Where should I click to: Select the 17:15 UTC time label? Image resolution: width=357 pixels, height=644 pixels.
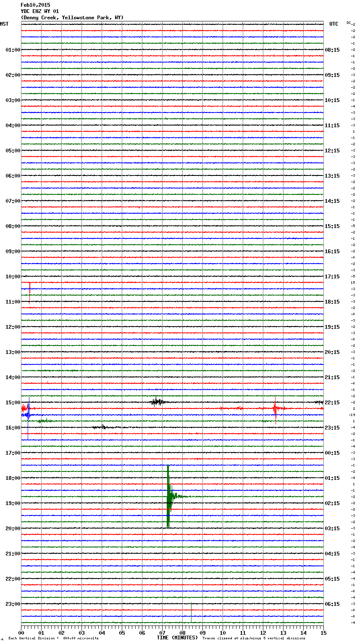point(332,277)
